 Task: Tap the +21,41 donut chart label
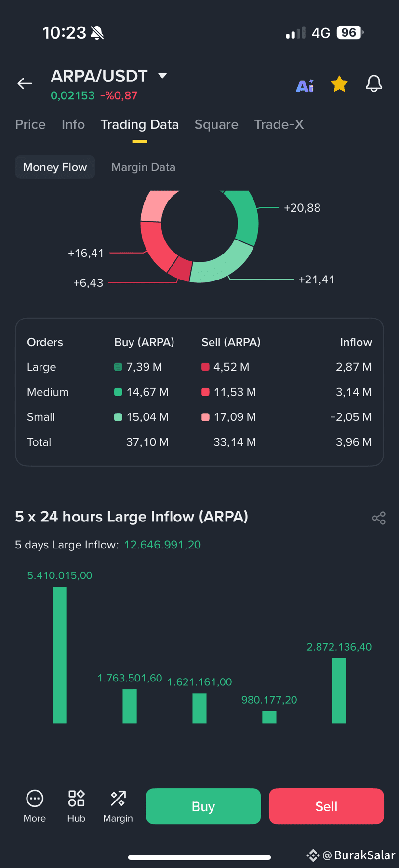pyautogui.click(x=317, y=280)
